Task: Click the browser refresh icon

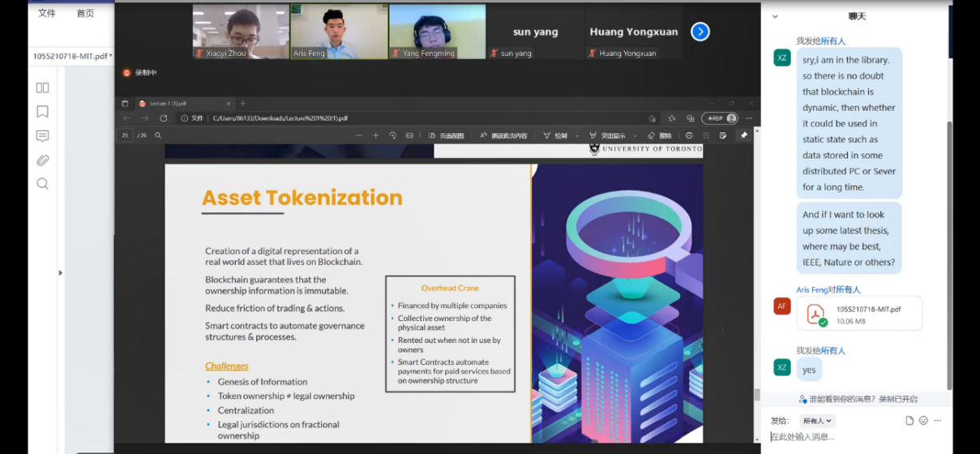Action: tap(163, 118)
